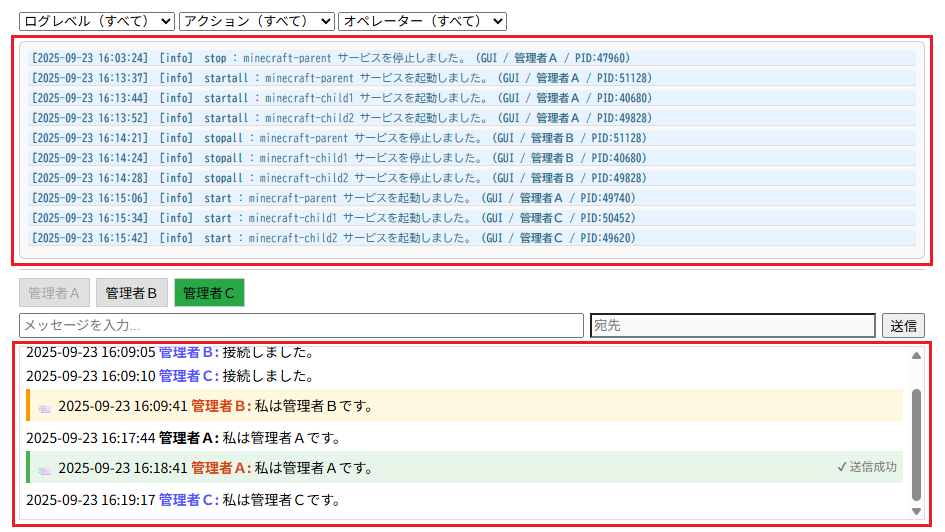945x532 pixels.
Task: Select the stopall minecraft-child1 log row
Action: point(472,158)
